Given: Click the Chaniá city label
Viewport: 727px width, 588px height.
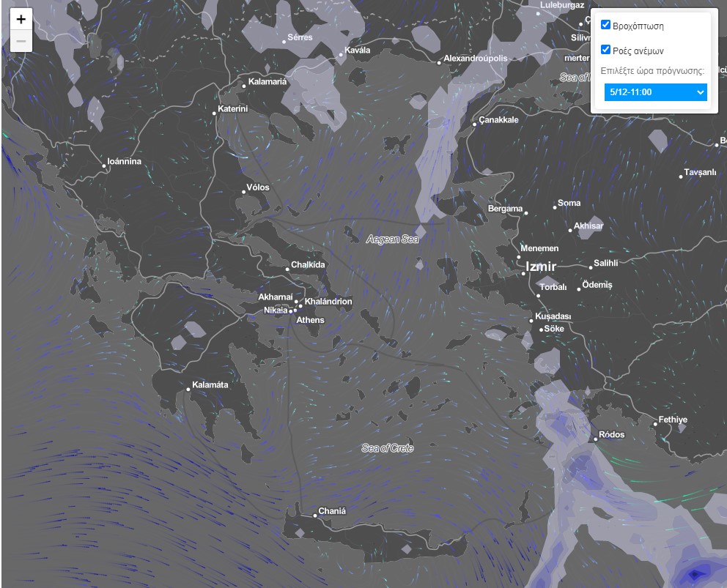Looking at the screenshot, I should tap(332, 510).
